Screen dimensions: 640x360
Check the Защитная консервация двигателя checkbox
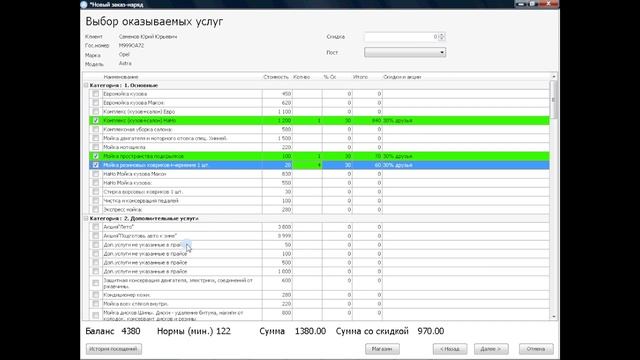click(96, 283)
